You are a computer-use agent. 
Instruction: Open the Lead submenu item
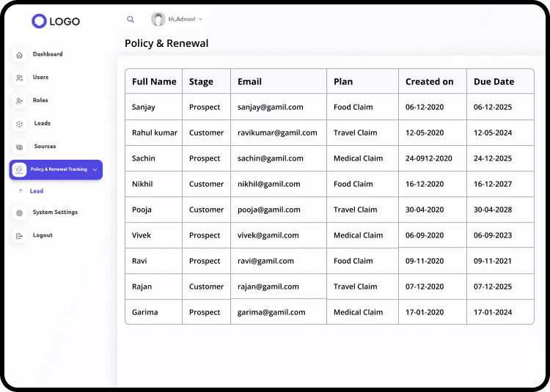tap(37, 191)
